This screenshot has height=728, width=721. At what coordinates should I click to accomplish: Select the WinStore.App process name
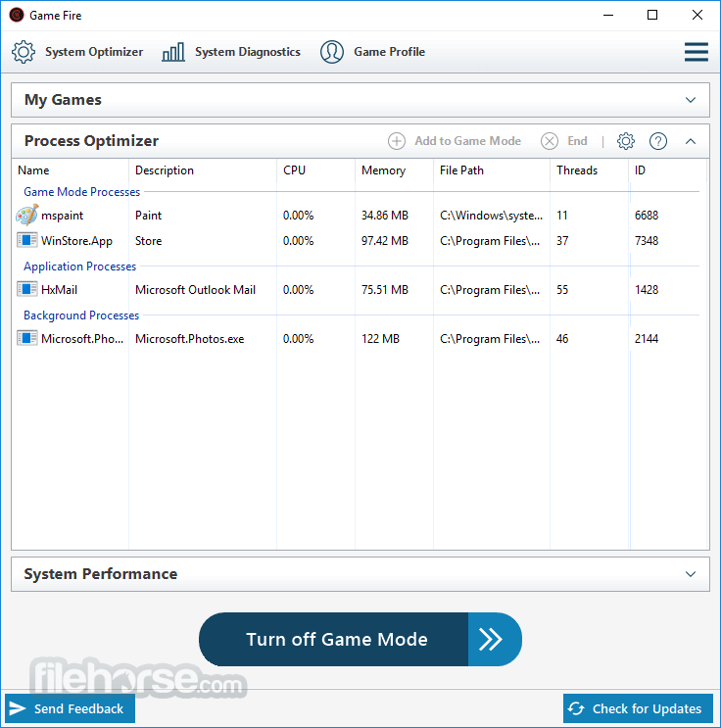[76, 241]
